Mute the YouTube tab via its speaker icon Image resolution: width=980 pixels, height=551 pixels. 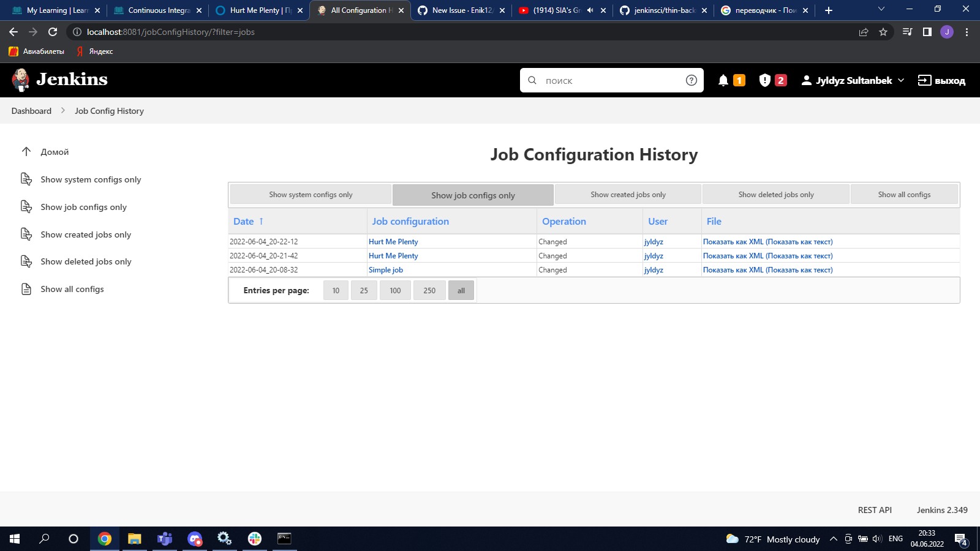[x=590, y=10]
